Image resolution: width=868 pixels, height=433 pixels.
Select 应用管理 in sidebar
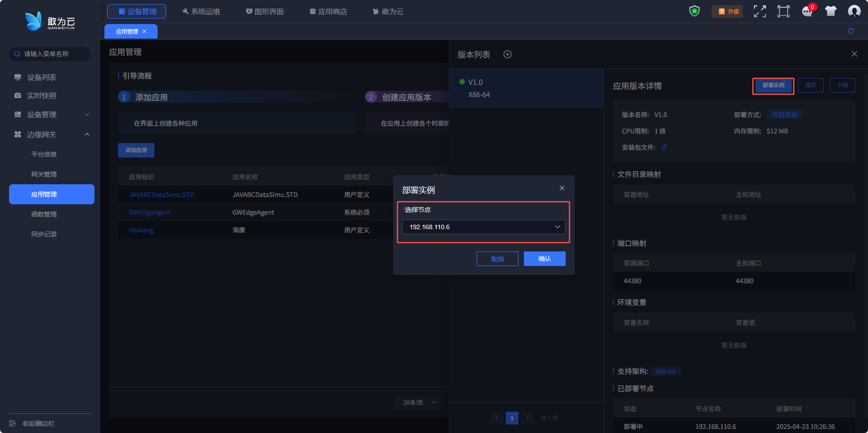(52, 194)
